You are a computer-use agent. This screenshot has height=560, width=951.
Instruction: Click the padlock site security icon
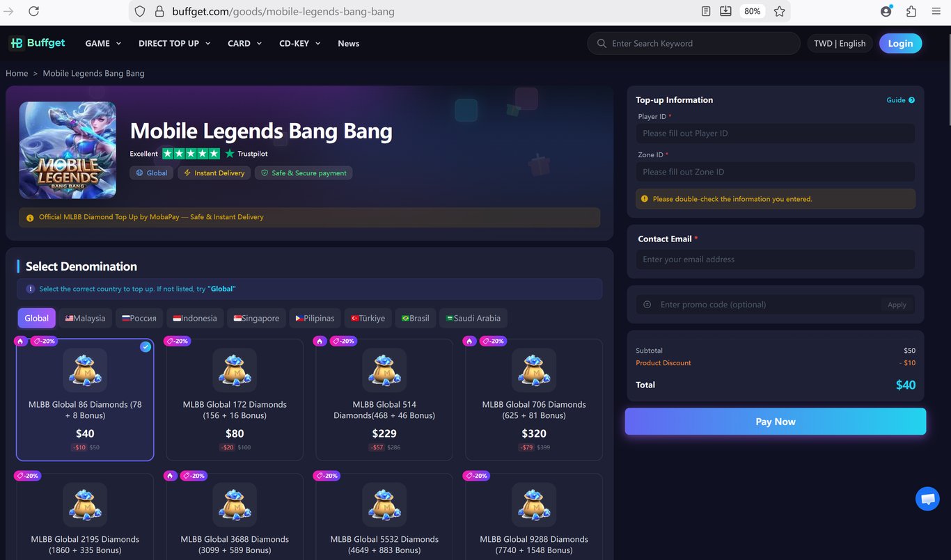159,11
